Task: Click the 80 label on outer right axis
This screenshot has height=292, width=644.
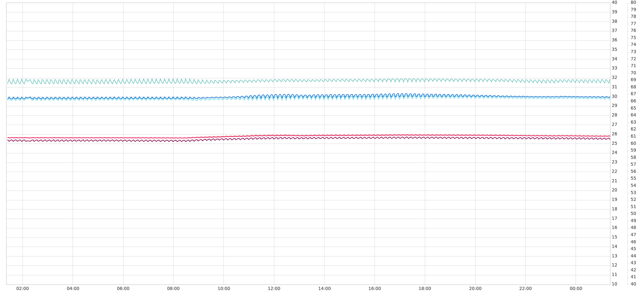Action: (x=633, y=2)
